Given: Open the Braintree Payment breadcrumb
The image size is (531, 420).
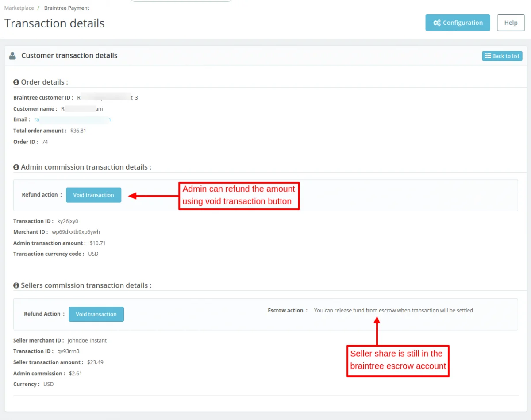Looking at the screenshot, I should pos(67,8).
